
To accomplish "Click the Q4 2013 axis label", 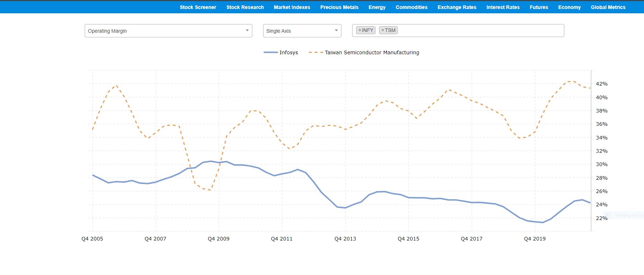I will coord(345,239).
